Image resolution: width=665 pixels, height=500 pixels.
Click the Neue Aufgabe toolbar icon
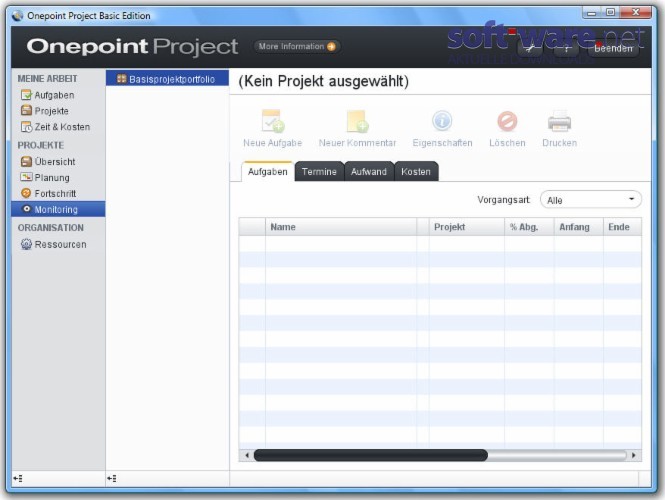pos(272,121)
